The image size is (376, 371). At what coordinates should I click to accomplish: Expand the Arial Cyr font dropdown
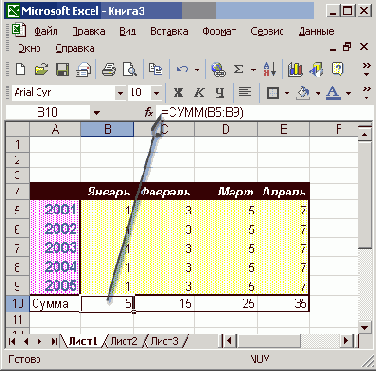click(120, 93)
